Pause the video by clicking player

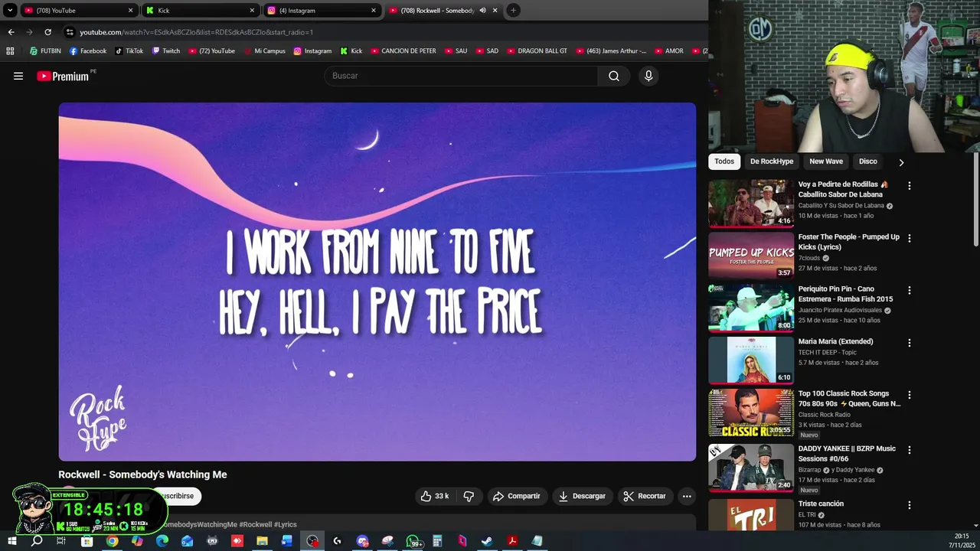[377, 282]
